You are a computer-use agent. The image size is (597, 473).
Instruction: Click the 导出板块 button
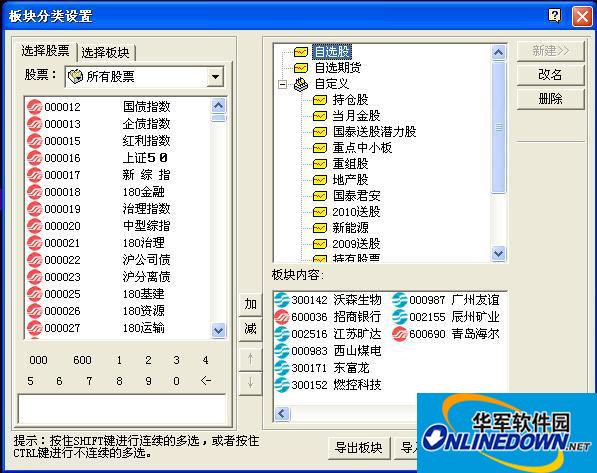point(358,447)
